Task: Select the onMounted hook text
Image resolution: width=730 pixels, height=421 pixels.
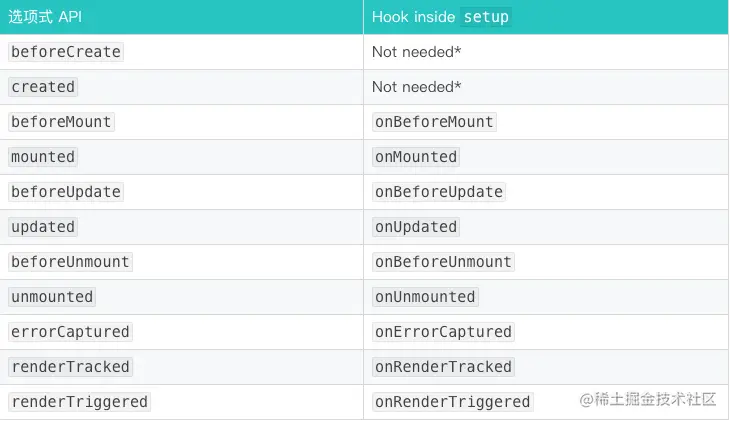Action: (416, 157)
